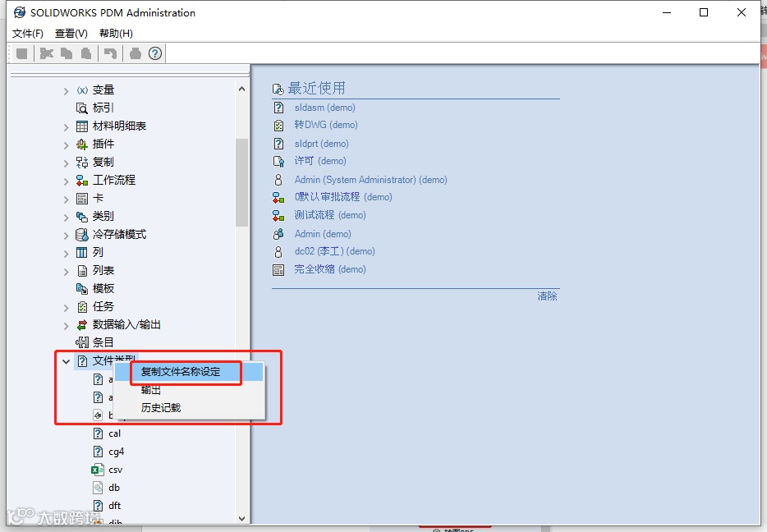Screen dimensions: 767x532
Task: Click the 类别 category icon
Action: 82,217
